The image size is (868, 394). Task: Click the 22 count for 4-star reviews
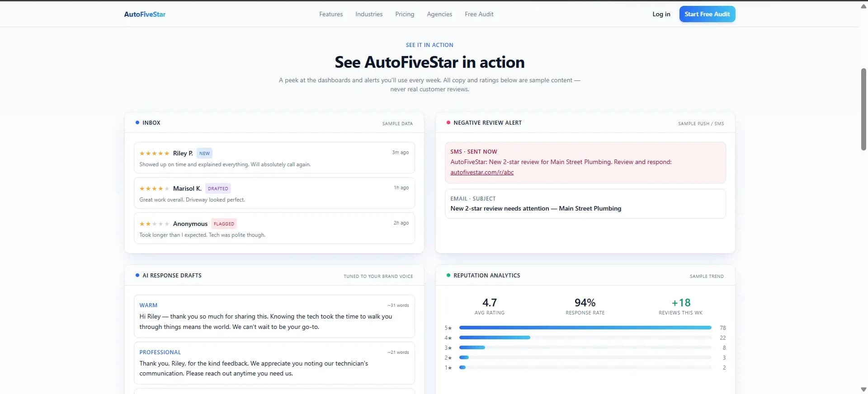722,338
